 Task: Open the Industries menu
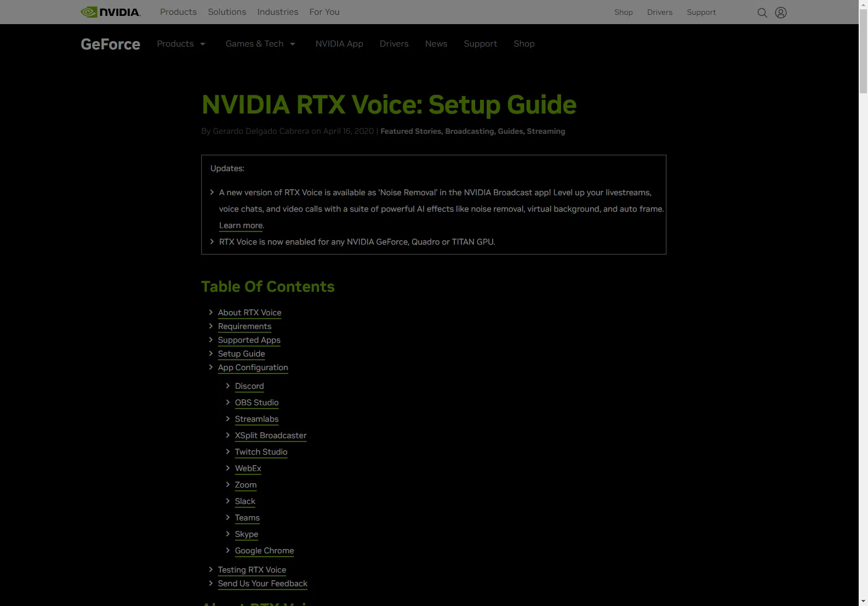click(278, 12)
